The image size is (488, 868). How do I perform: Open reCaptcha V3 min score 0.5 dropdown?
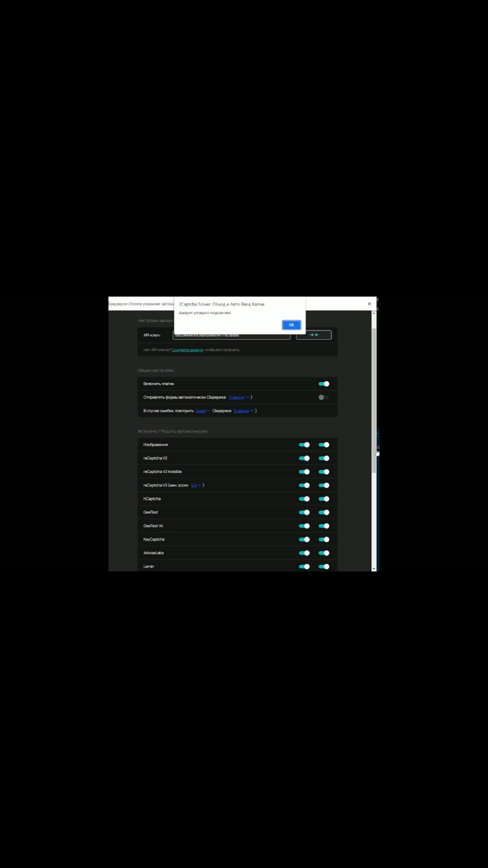coord(196,485)
